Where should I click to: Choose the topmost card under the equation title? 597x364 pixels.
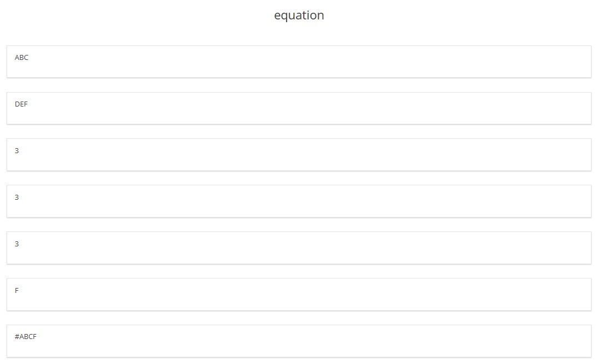click(299, 62)
